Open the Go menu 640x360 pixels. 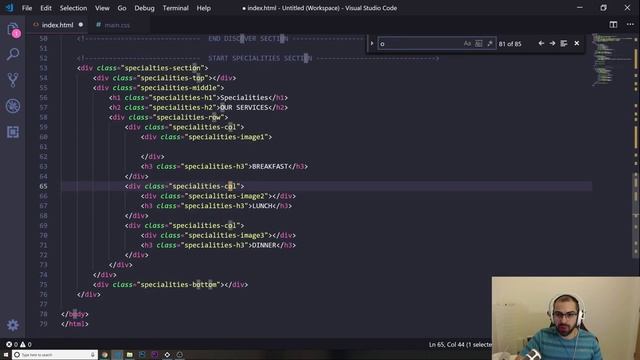[122, 8]
